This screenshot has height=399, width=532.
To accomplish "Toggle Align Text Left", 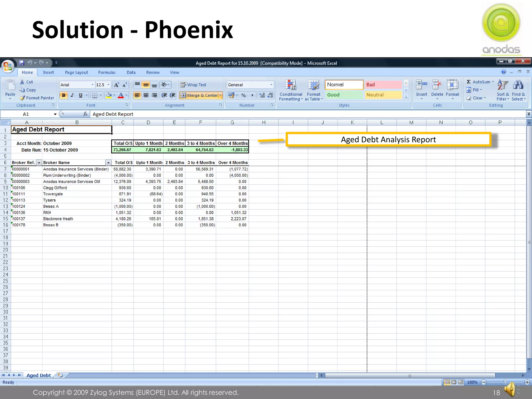I will (137, 95).
